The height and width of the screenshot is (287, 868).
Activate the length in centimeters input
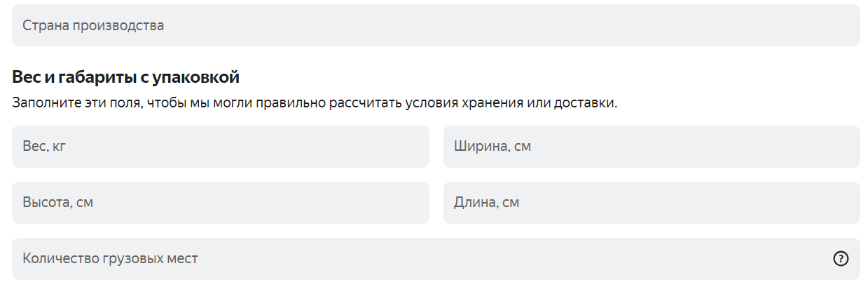coord(651,203)
